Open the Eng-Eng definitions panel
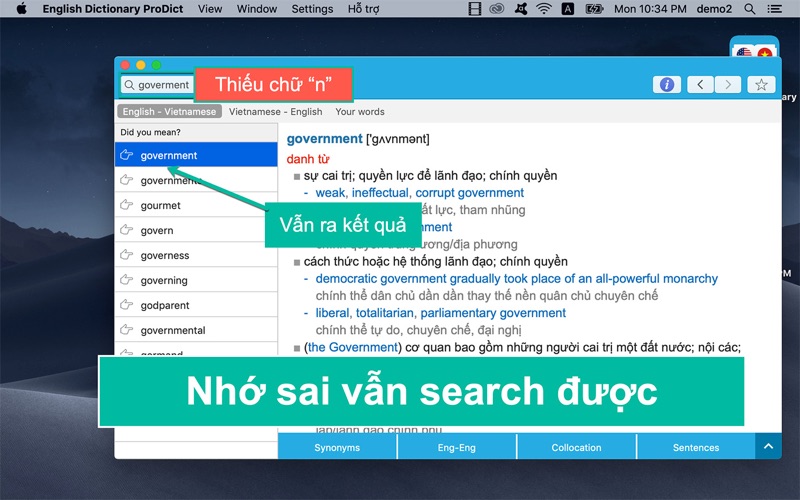 [457, 447]
